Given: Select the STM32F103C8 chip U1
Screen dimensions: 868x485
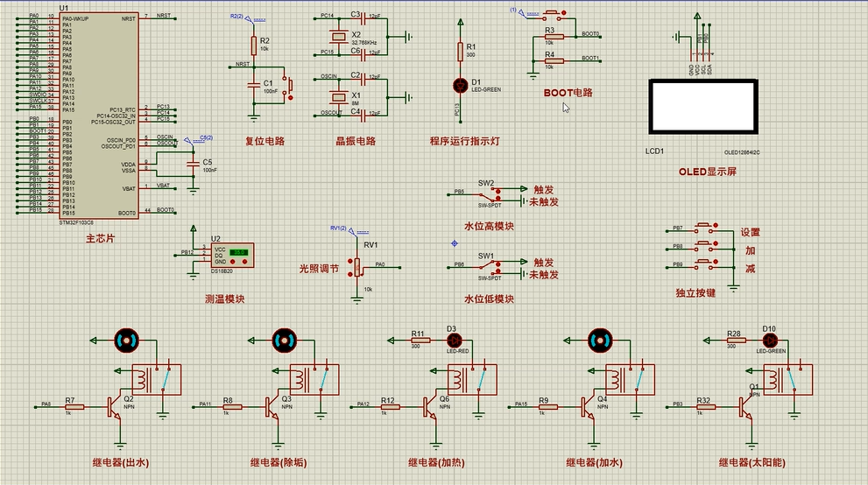Looking at the screenshot, I should coord(100,115).
